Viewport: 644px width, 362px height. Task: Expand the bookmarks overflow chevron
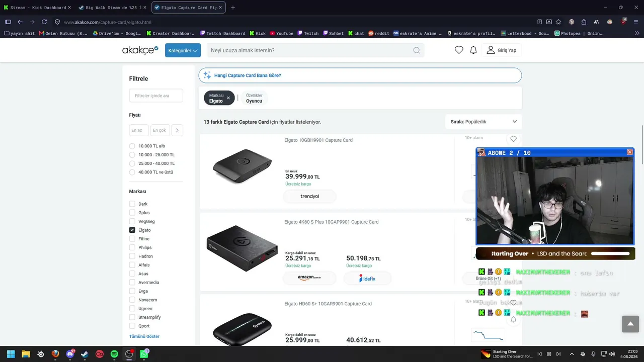tap(637, 33)
